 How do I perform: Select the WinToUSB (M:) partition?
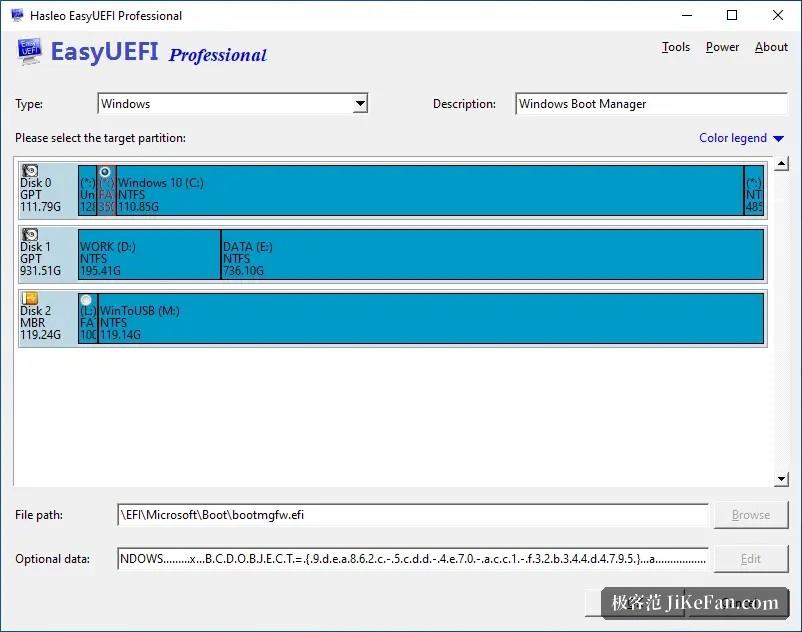[431, 318]
